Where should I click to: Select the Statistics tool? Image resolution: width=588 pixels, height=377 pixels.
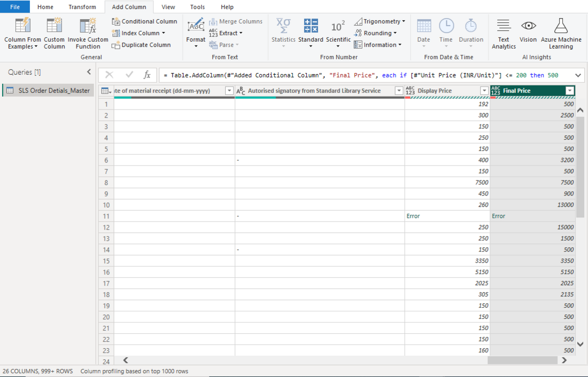pyautogui.click(x=283, y=34)
